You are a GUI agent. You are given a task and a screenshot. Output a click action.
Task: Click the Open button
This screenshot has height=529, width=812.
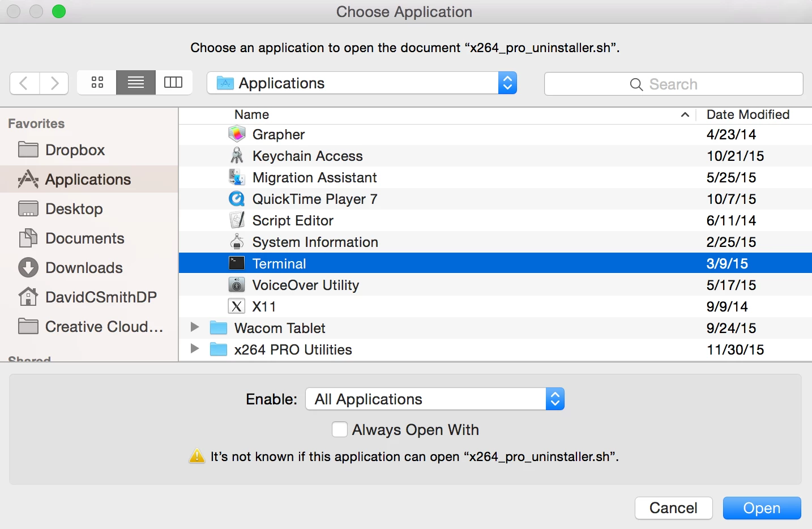tap(762, 508)
